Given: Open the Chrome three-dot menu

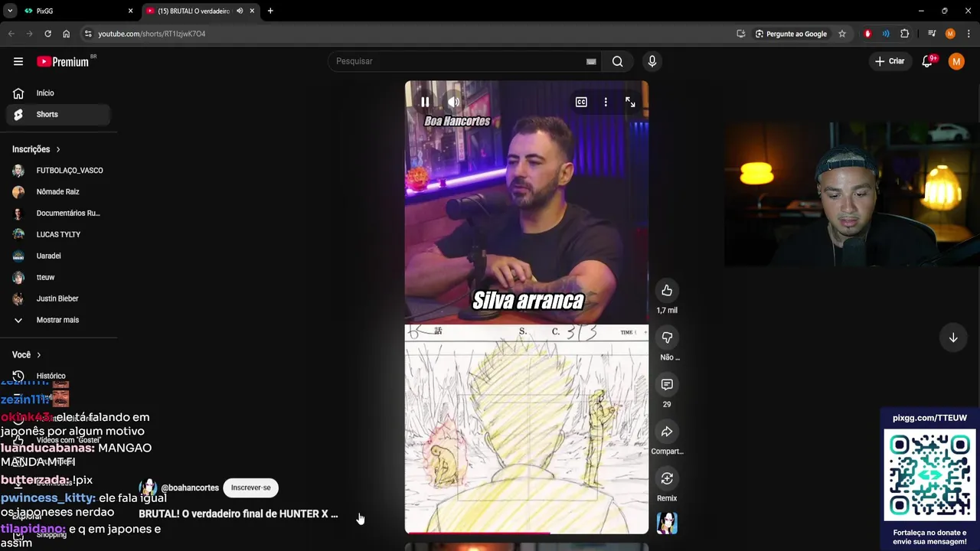Looking at the screenshot, I should pos(969,34).
